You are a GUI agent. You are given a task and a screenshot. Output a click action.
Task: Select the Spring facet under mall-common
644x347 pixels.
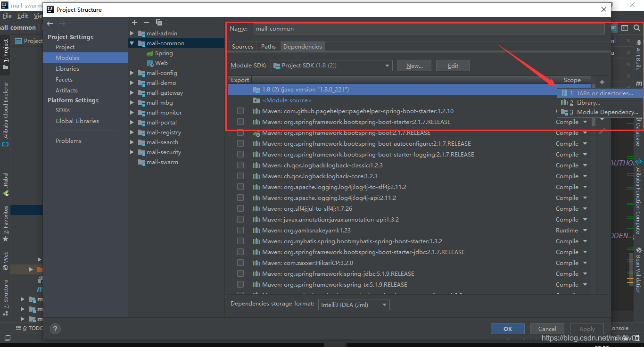pos(160,53)
